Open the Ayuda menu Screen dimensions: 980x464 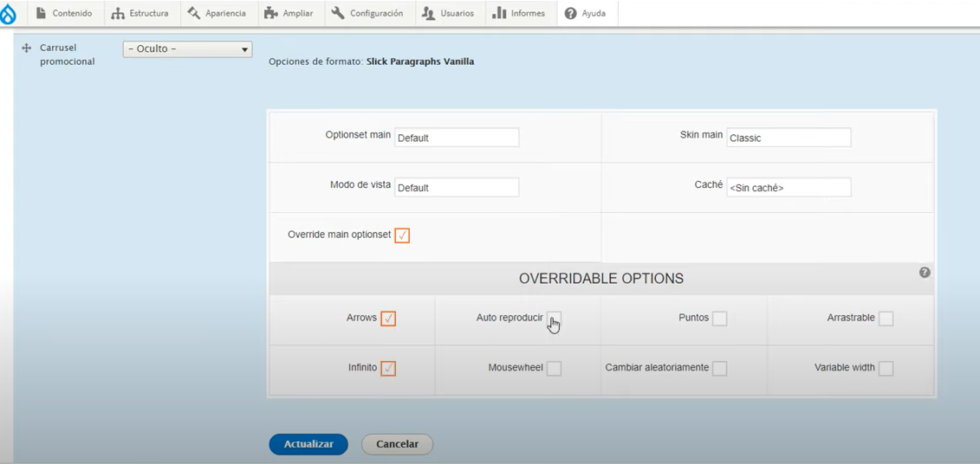[585, 14]
